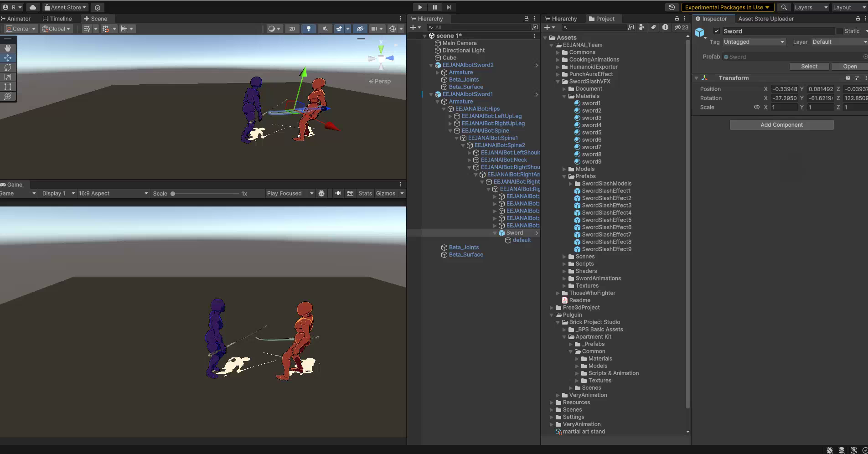Pause the editor with the pause button
868x454 pixels.
click(x=434, y=7)
